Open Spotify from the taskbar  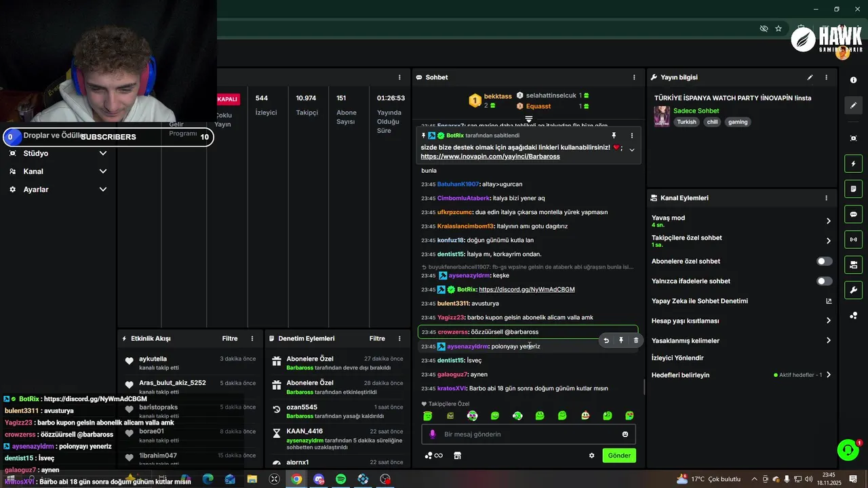tap(341, 479)
